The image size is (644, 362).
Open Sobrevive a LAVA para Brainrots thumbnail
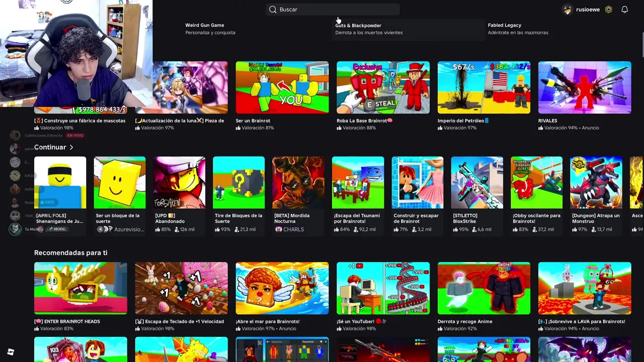(585, 288)
